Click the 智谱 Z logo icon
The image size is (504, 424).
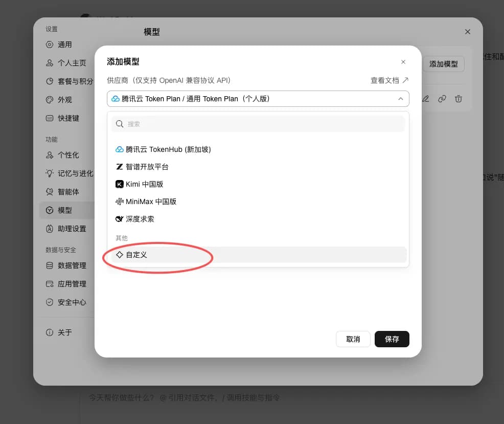pos(119,167)
